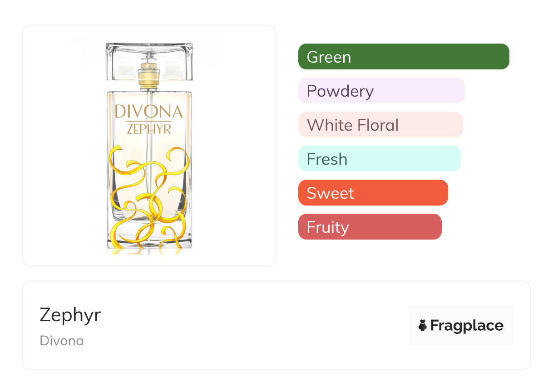Viewport: 553px width, 392px height.
Task: Click the line between DIVONA and ZEPHYR
Action: pyautogui.click(x=149, y=121)
